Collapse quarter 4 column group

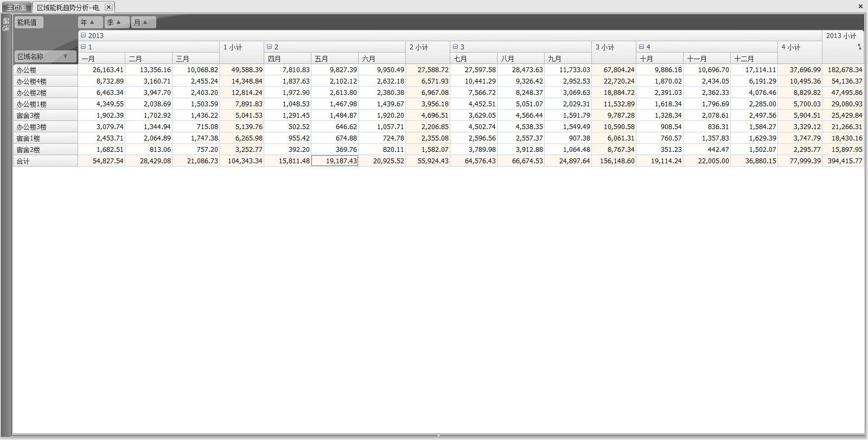pyautogui.click(x=641, y=47)
